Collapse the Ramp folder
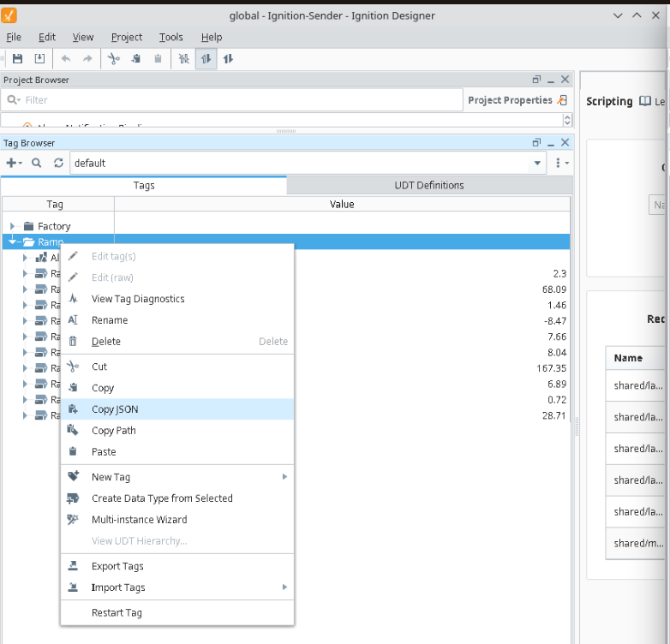The width and height of the screenshot is (670, 644). pos(12,241)
